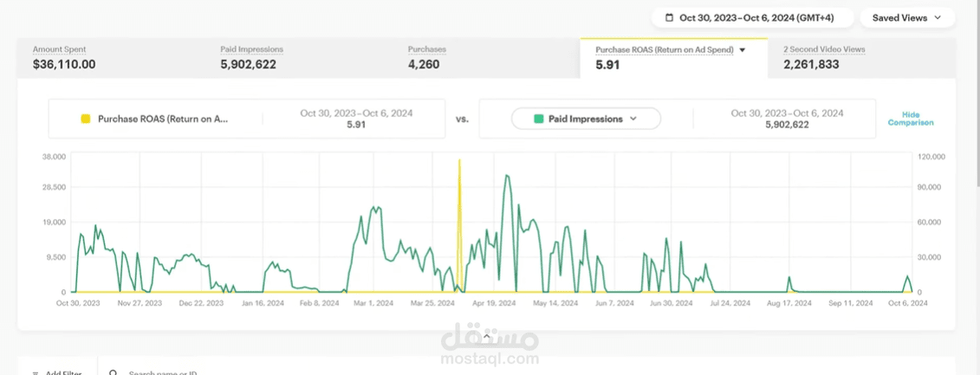The height and width of the screenshot is (375, 980).
Task: Click the Sep 11, 2024 x-axis label
Action: (x=851, y=303)
